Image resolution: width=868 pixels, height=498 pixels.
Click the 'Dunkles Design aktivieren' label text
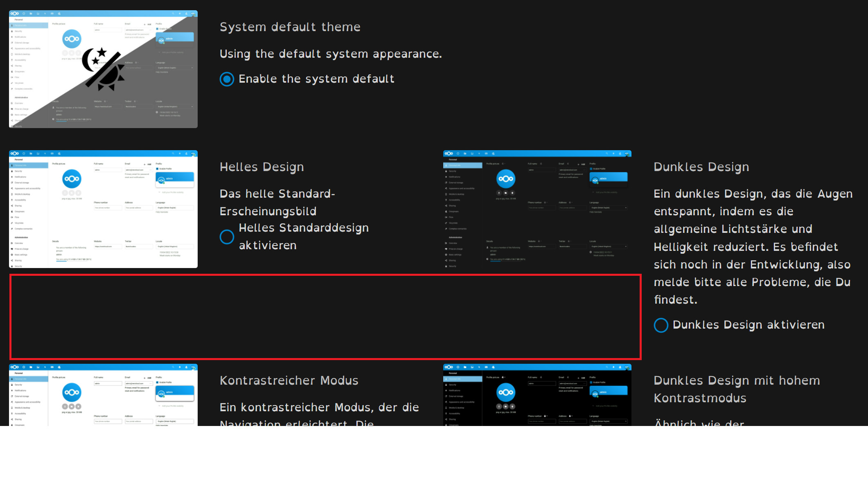(748, 325)
